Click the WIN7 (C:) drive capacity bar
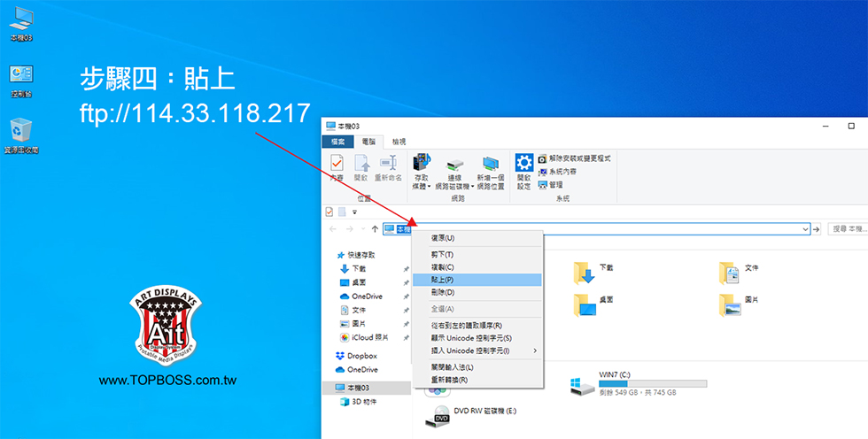 [x=653, y=383]
